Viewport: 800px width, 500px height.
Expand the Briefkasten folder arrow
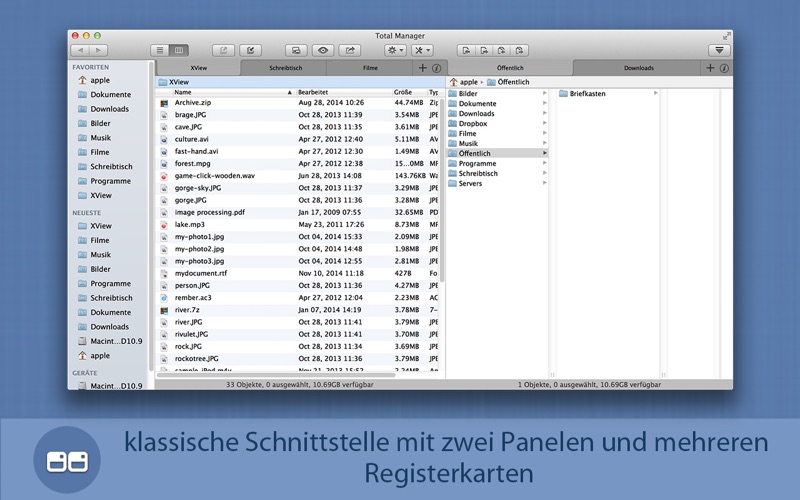click(x=656, y=93)
